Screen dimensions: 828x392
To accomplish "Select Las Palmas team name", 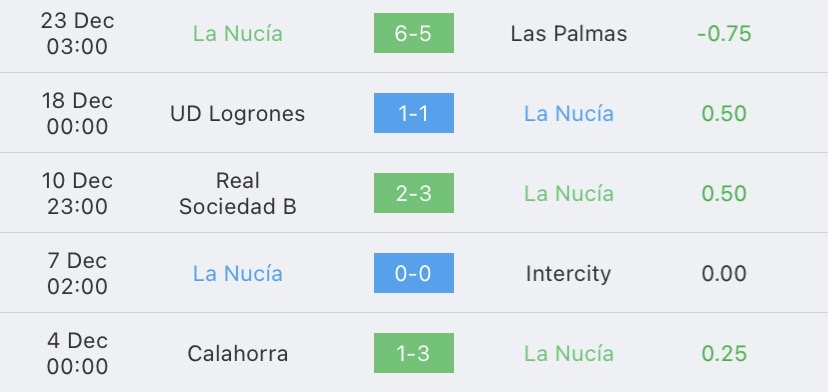I will coord(569,34).
